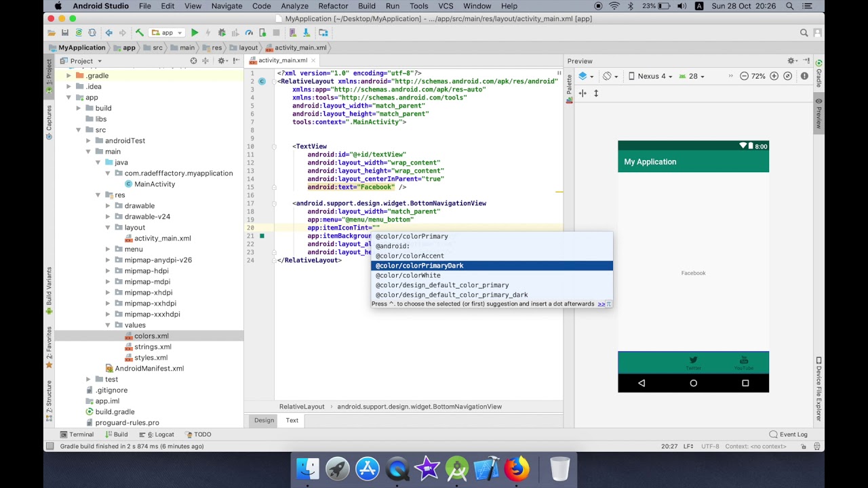The image size is (868, 488).
Task: Switch to the Text tab
Action: [292, 420]
